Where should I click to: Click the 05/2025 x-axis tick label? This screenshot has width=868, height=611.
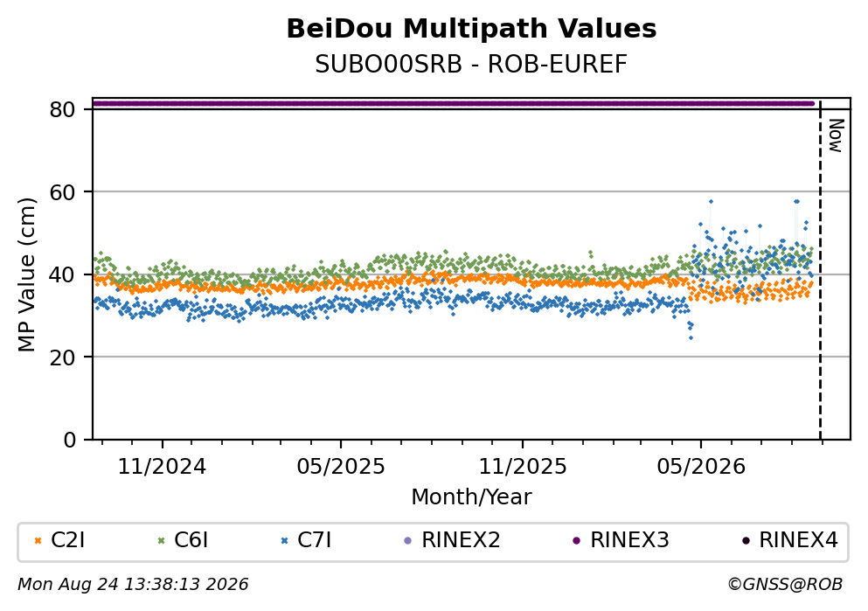(340, 467)
